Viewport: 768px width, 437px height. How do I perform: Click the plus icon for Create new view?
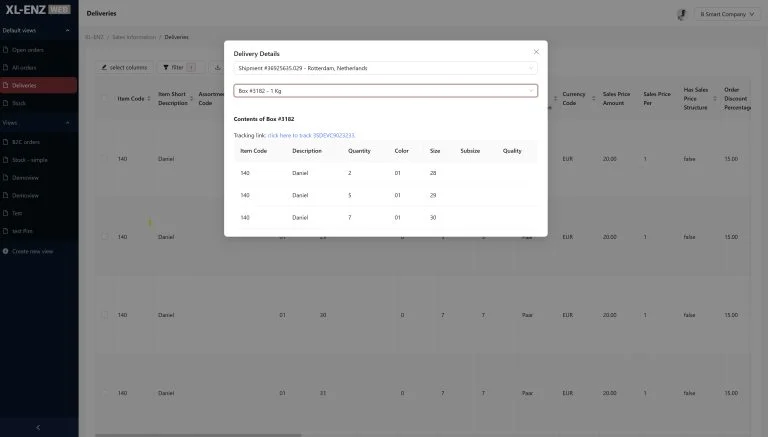click(6, 251)
